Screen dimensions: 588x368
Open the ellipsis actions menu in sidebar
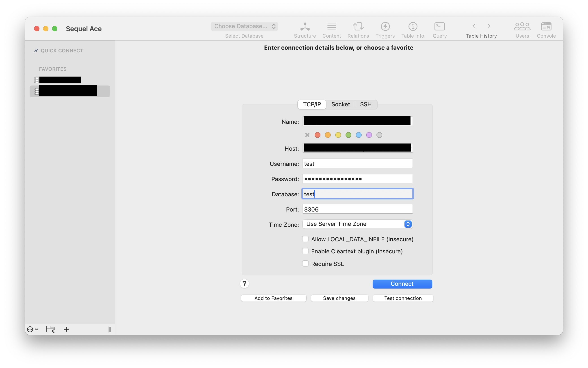click(32, 329)
